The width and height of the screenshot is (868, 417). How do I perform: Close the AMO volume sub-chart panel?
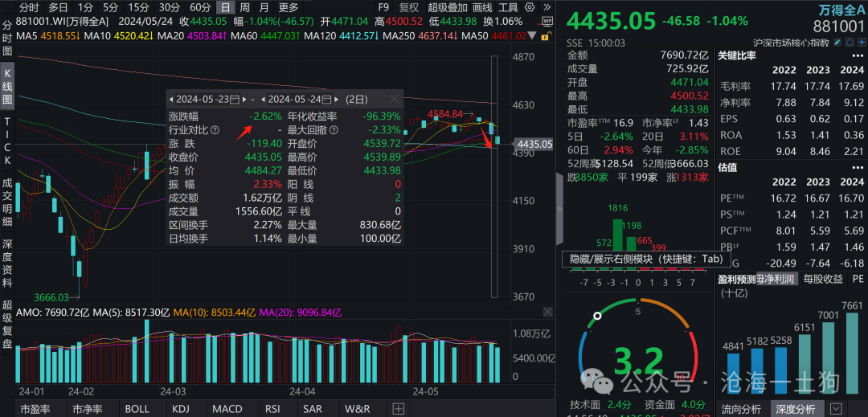547,312
